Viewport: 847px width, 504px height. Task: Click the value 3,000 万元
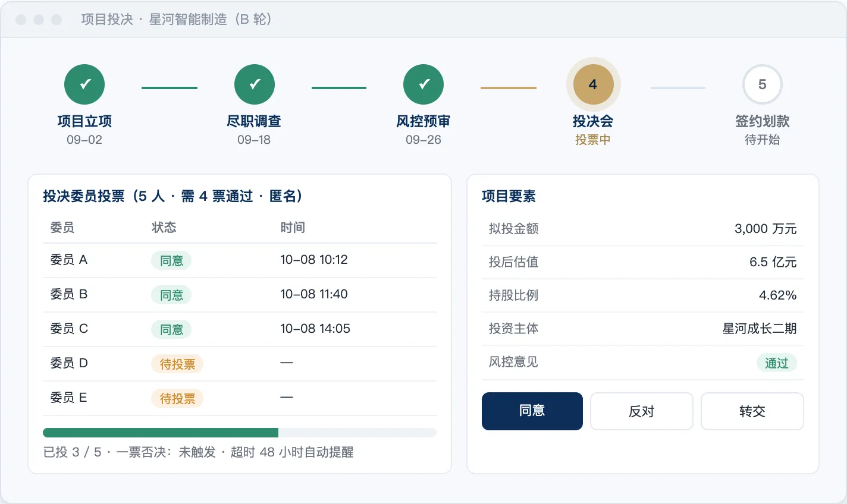click(x=766, y=229)
